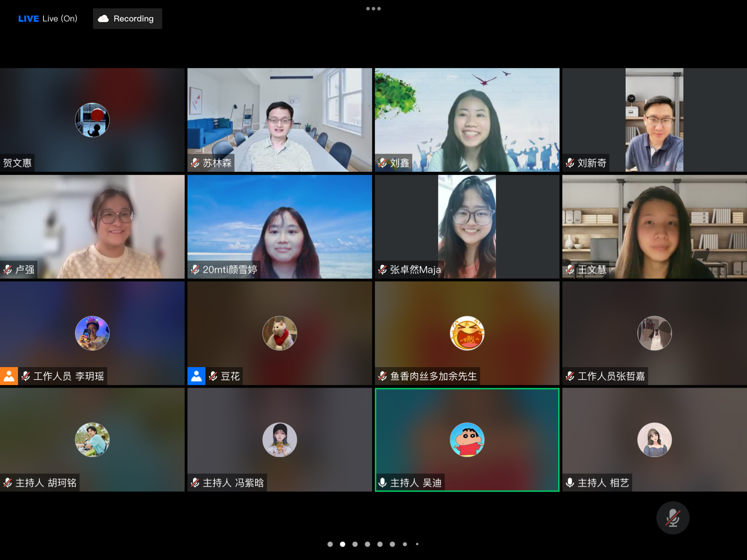Select 贺文惠's profile avatar

(x=92, y=120)
